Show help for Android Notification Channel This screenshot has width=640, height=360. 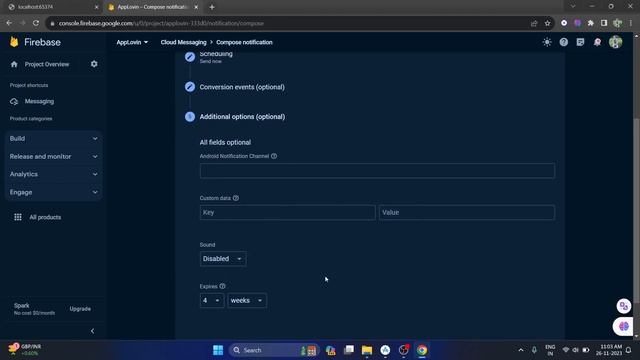[274, 156]
